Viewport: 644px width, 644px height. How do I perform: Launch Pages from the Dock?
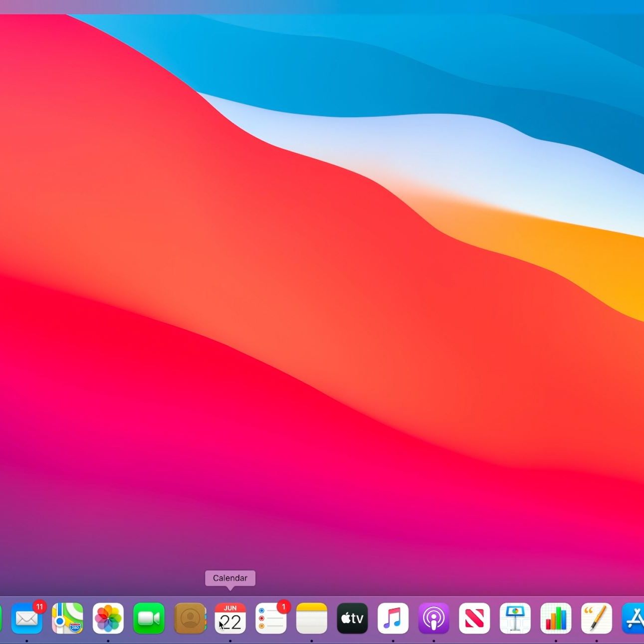pos(597,619)
